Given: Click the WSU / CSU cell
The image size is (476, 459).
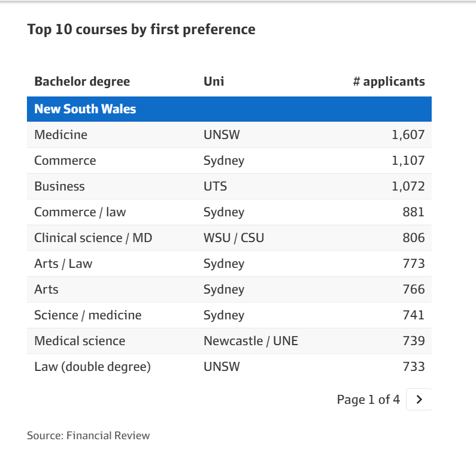Looking at the screenshot, I should pyautogui.click(x=234, y=238).
